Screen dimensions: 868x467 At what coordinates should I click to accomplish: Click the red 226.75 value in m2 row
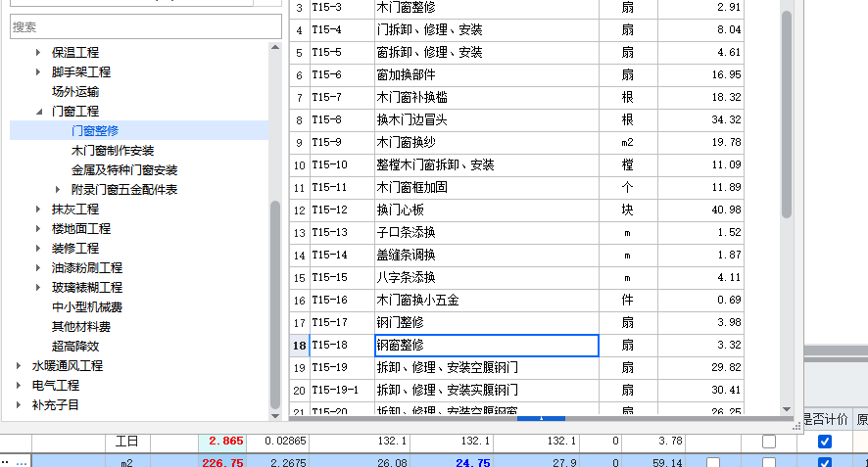pos(222,462)
